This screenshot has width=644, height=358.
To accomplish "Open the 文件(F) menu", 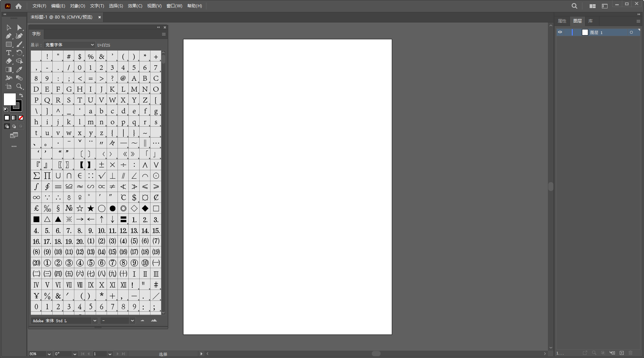I will [x=39, y=6].
